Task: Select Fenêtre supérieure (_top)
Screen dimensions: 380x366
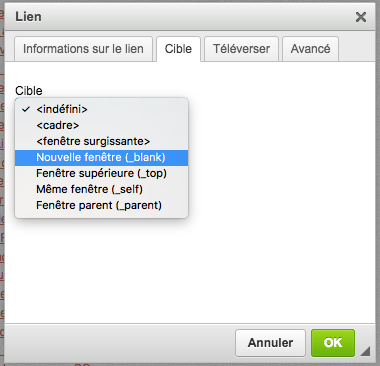Action: click(102, 173)
